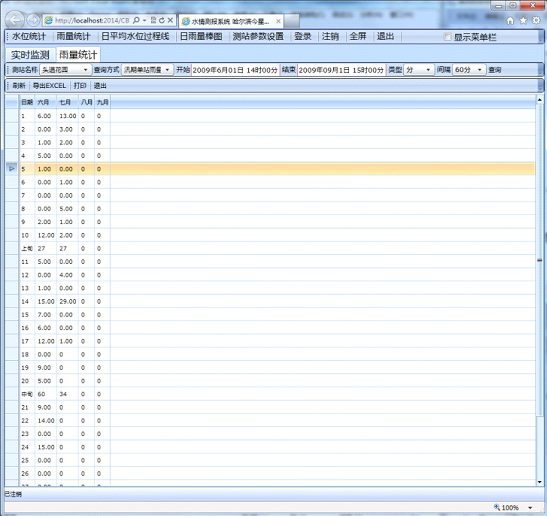The image size is (547, 516).
Task: Open the 测站参数设置 menu
Action: click(258, 36)
